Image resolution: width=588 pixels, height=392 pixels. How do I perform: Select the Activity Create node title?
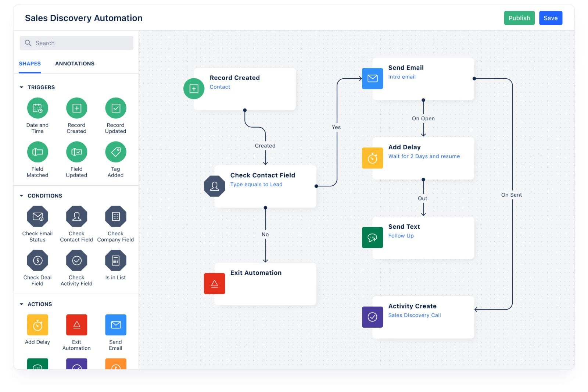(412, 306)
